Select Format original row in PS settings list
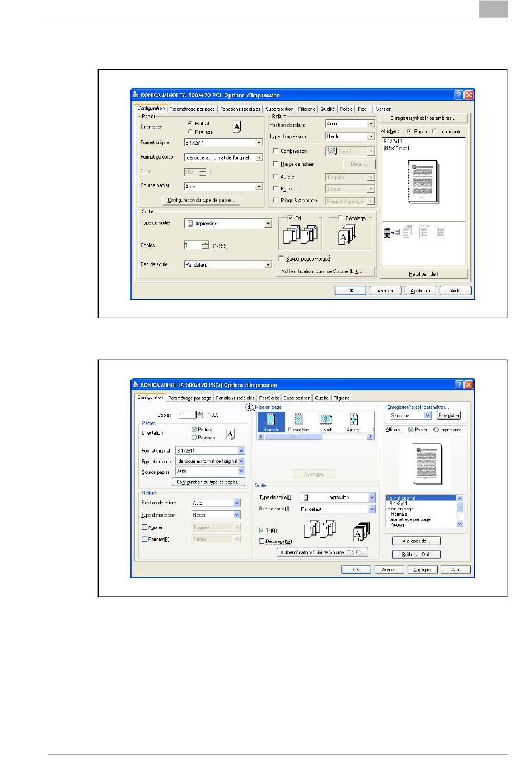Screen dimensions: 532x772 [421, 498]
